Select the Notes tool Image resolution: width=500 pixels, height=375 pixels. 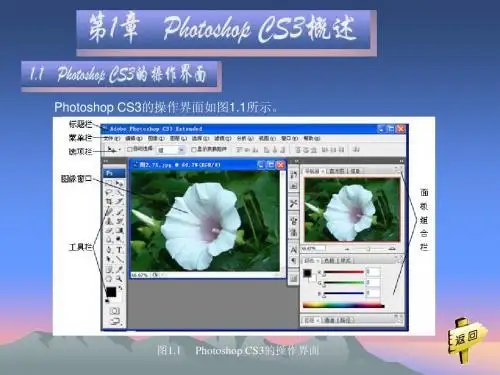109,269
